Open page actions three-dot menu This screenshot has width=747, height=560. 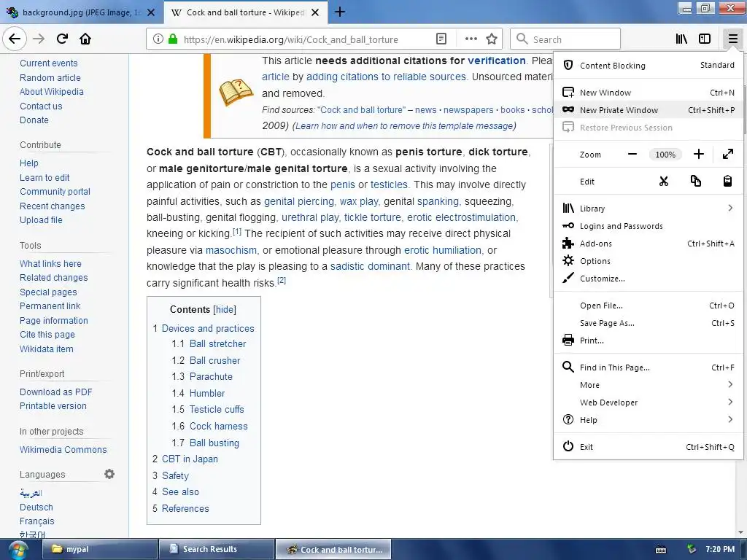(471, 39)
